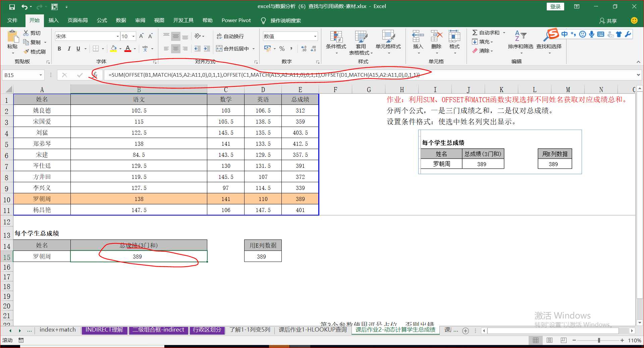Open the font name dropdown (宋体)

(x=118, y=36)
